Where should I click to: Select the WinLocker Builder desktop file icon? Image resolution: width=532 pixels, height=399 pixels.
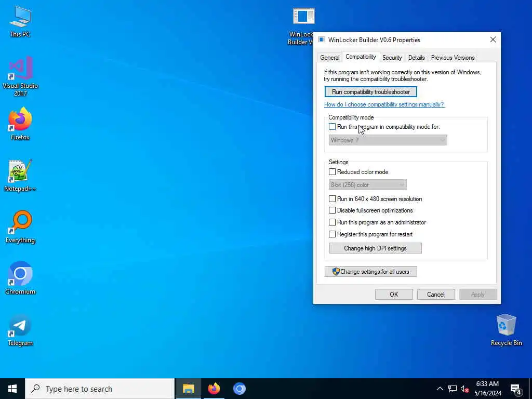303,26
